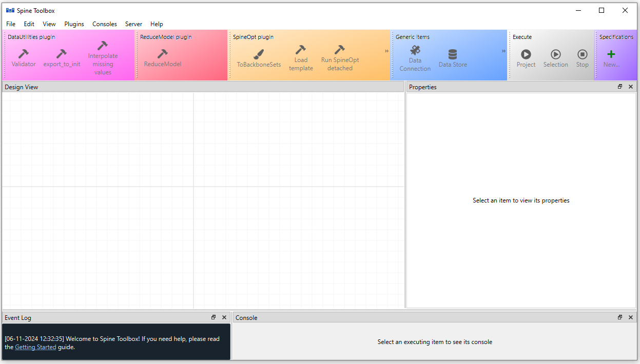This screenshot has height=364, width=640.
Task: Open the Consoles menu
Action: click(x=105, y=24)
